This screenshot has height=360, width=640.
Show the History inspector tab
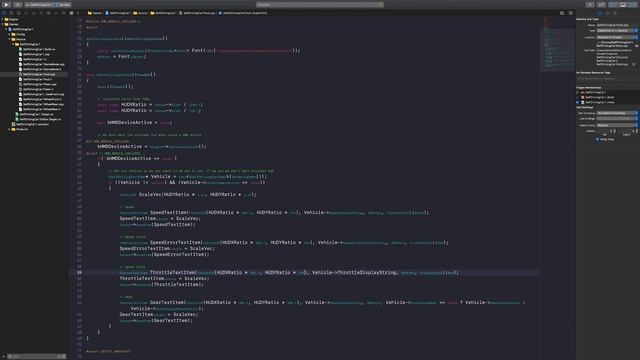[x=607, y=13]
